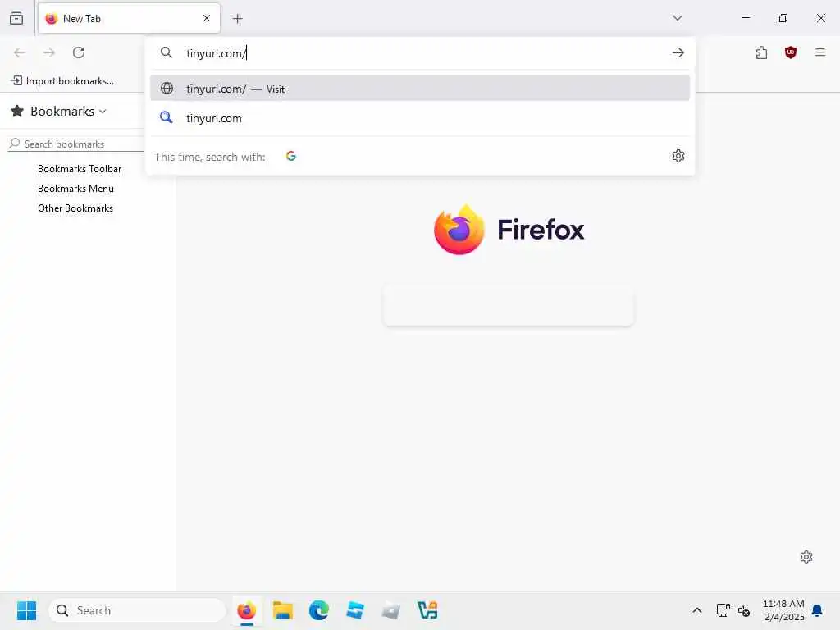The height and width of the screenshot is (630, 840).
Task: Open a new tab with plus button
Action: [238, 19]
